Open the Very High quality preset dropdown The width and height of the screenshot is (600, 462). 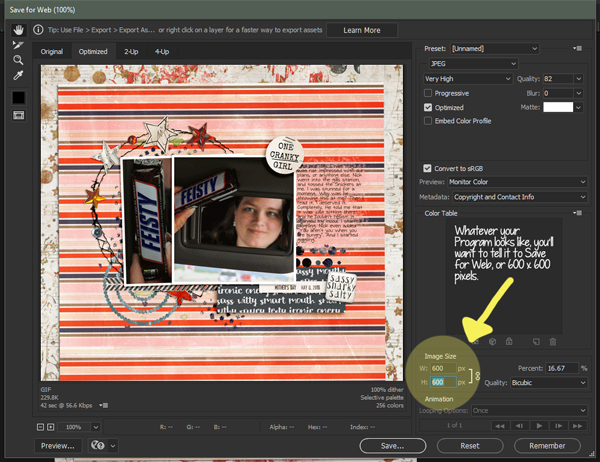[x=468, y=78]
